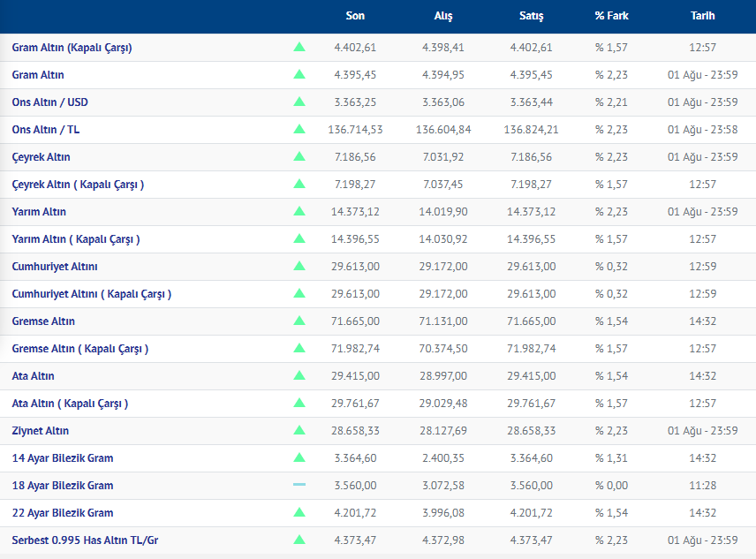Click the up arrow for Yarım Altın ( Kapalı Çarşı )
Viewport: 756px width, 559px height.
299,238
